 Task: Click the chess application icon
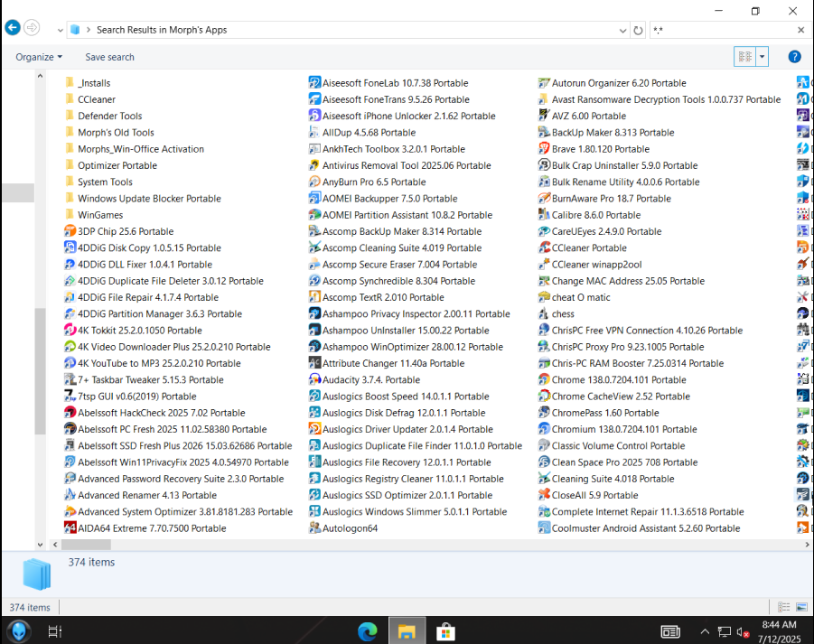coord(544,314)
